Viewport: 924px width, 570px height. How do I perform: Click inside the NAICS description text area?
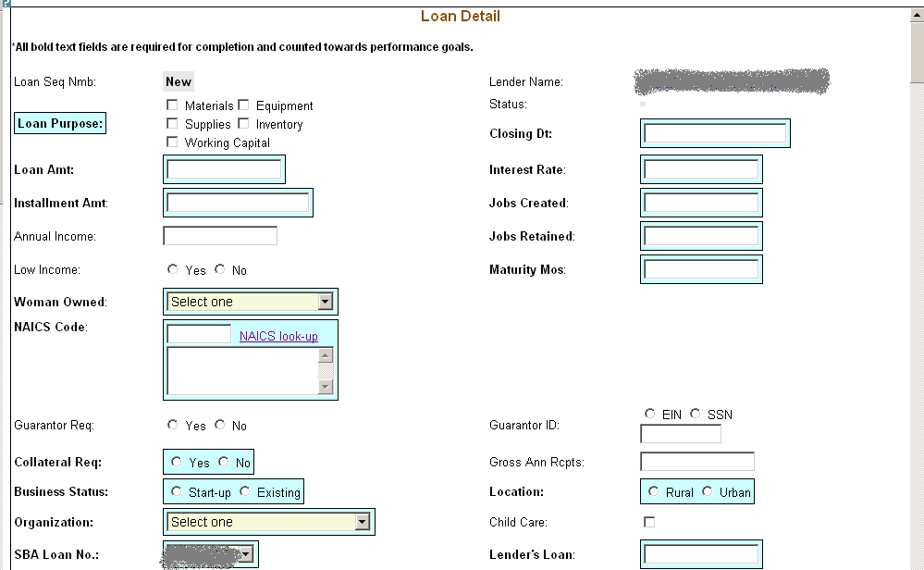click(242, 371)
